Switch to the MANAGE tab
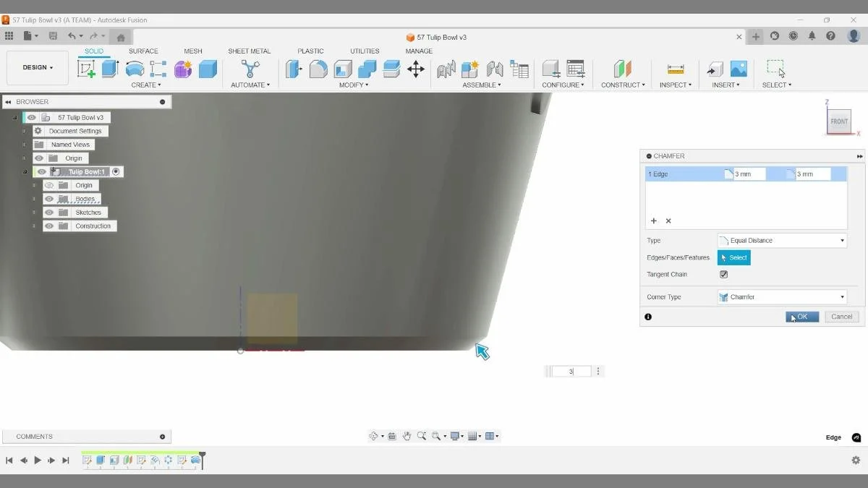This screenshot has width=868, height=488. pyautogui.click(x=419, y=51)
